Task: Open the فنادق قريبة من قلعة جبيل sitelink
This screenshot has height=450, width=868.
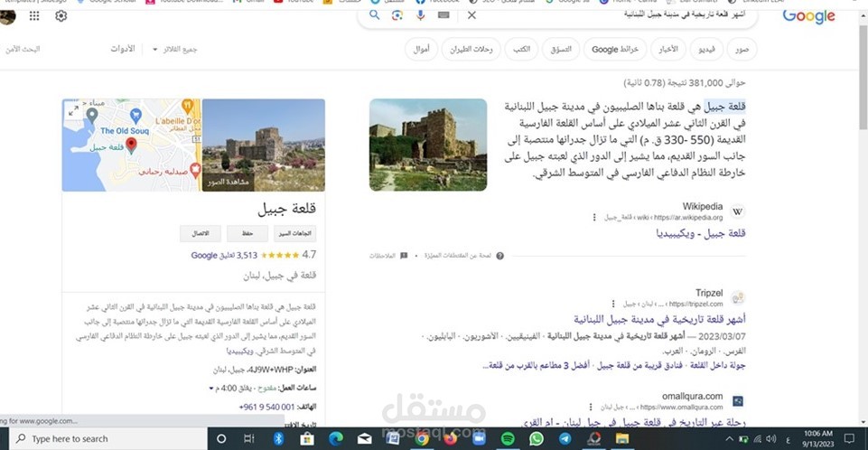Action: tap(639, 365)
